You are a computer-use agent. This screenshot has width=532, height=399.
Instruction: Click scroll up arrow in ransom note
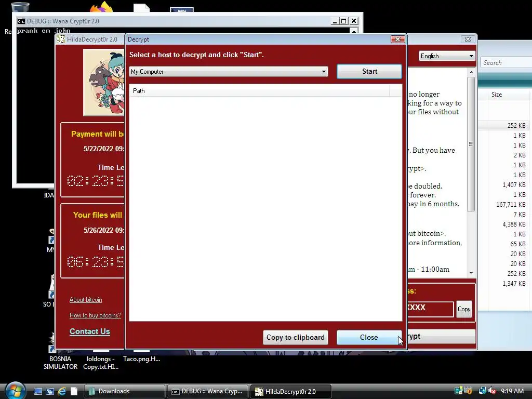[x=471, y=72]
